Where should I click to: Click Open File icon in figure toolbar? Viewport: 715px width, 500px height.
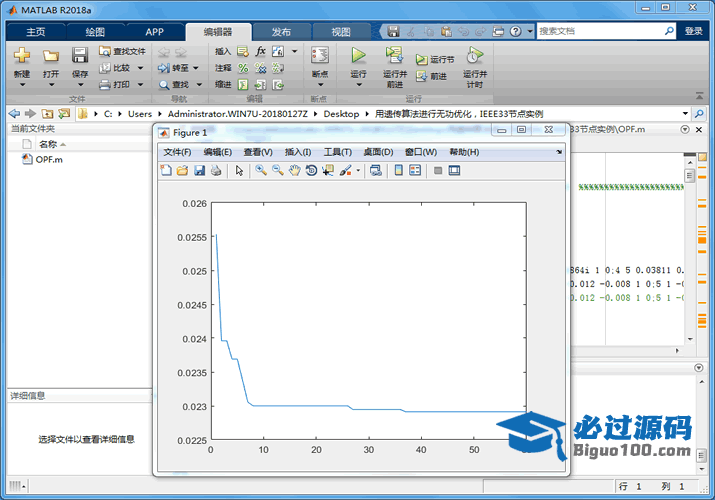[x=182, y=171]
